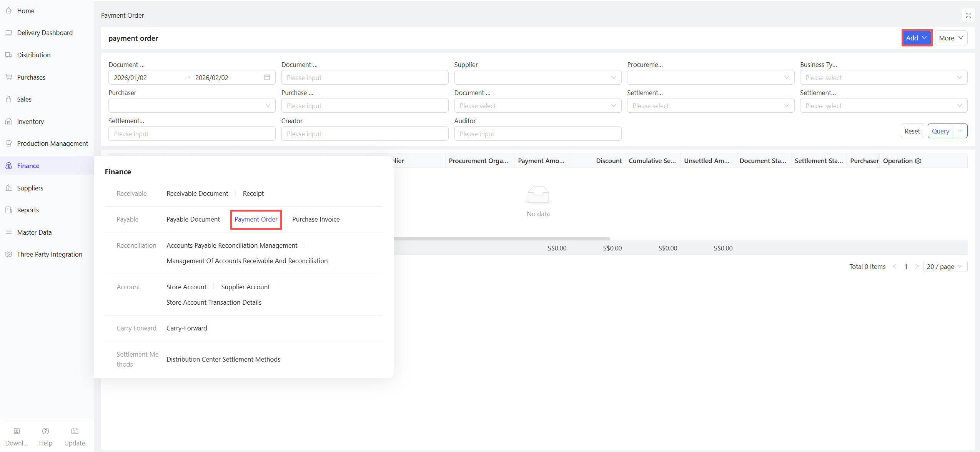Click the Download icon in bottom bar
This screenshot has width=980, height=452.
[x=17, y=431]
